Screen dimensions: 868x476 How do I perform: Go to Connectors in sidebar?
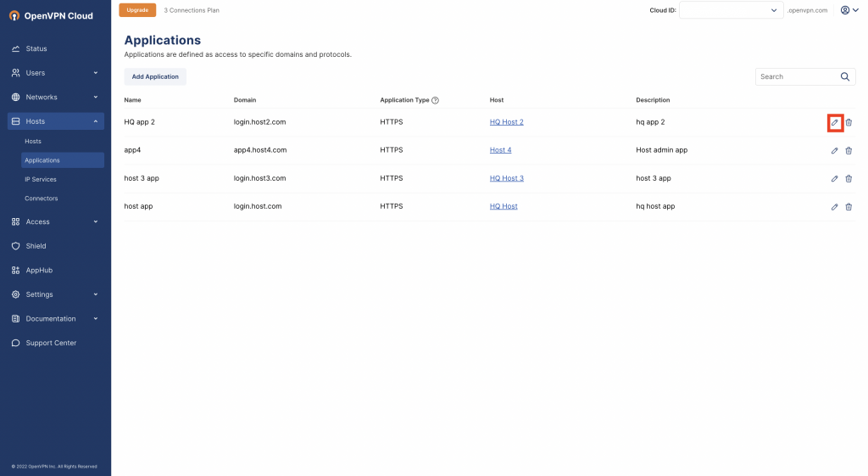[41, 199]
